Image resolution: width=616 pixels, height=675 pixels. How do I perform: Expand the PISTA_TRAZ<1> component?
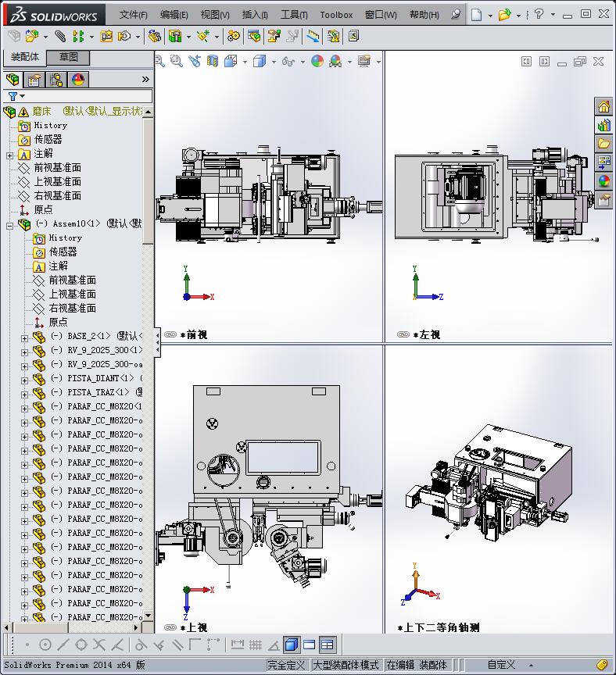click(x=24, y=395)
